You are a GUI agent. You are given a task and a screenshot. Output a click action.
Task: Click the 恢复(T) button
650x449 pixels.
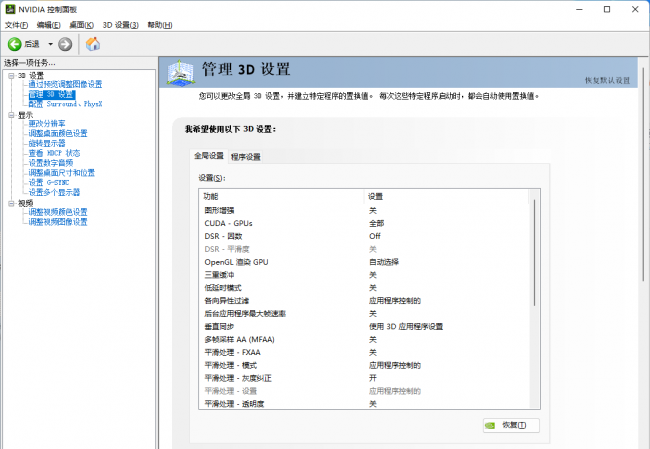(511, 425)
